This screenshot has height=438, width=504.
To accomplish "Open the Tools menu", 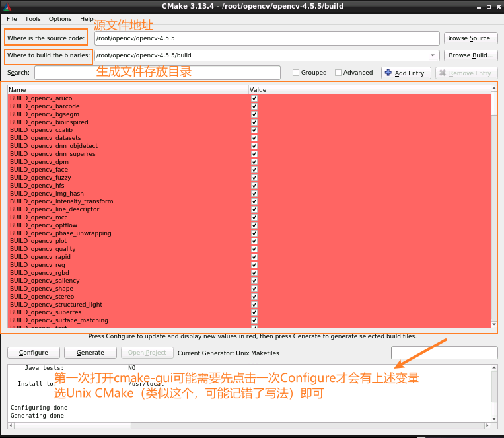I will (32, 19).
